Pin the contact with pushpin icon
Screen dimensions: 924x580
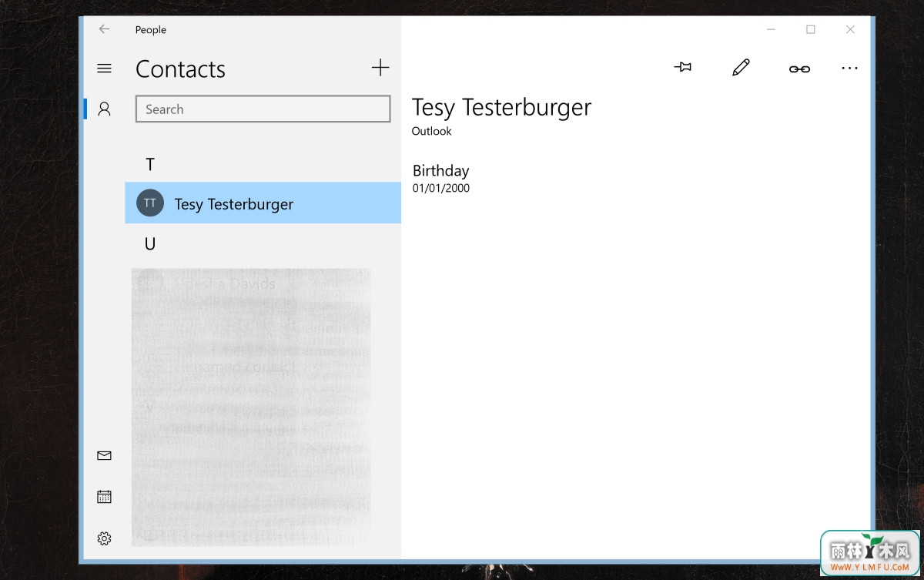682,68
